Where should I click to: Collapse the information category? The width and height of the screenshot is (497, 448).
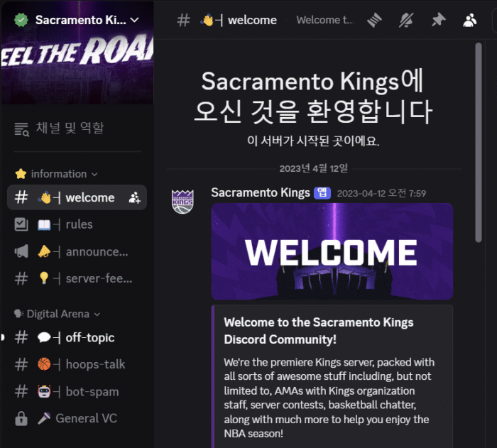tap(56, 174)
